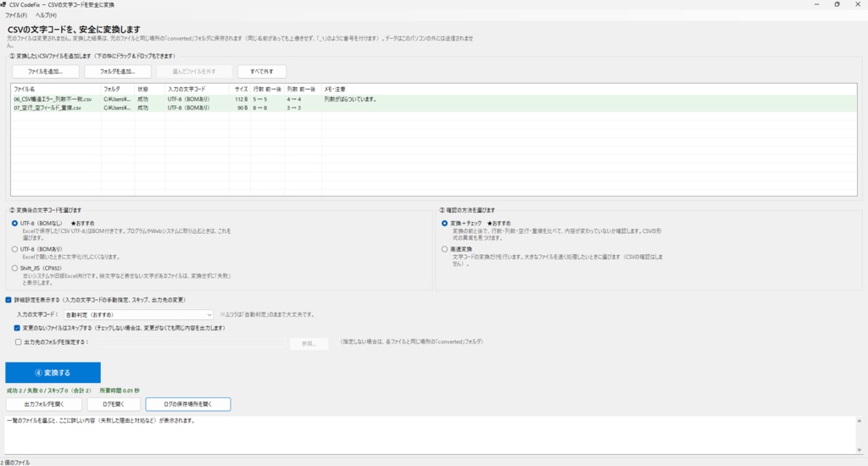The image size is (868, 466).
Task: Click the ログの保存場所を開く button
Action: [187, 404]
